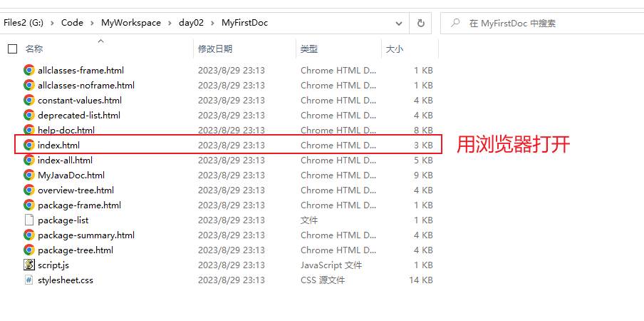The image size is (644, 321).
Task: Sort by 类型 column header
Action: [309, 49]
